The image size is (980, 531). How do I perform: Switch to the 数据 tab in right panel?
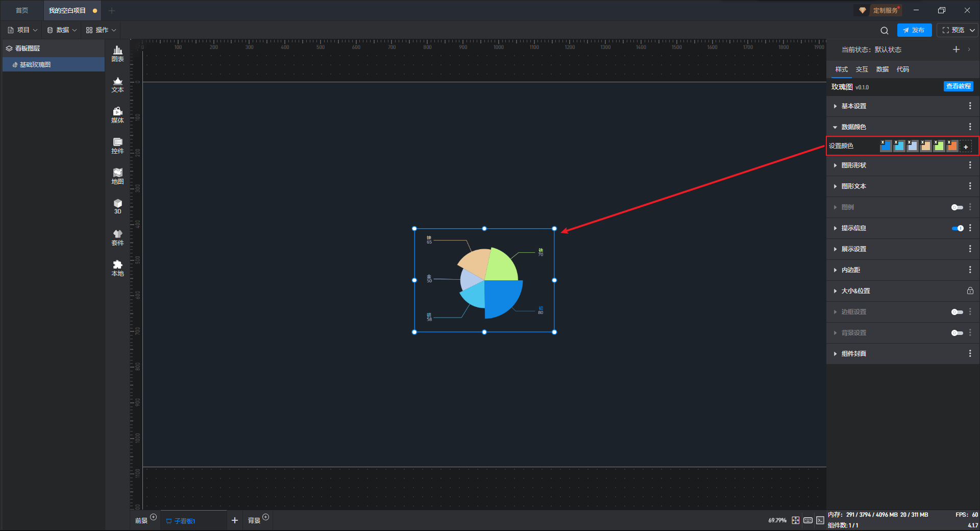(883, 69)
